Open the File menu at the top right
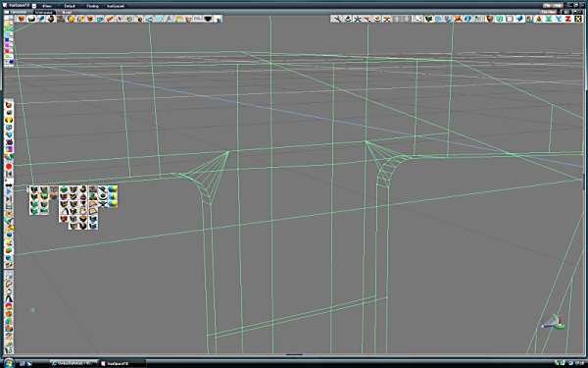Image resolution: width=588 pixels, height=368 pixels. pyautogui.click(x=548, y=5)
